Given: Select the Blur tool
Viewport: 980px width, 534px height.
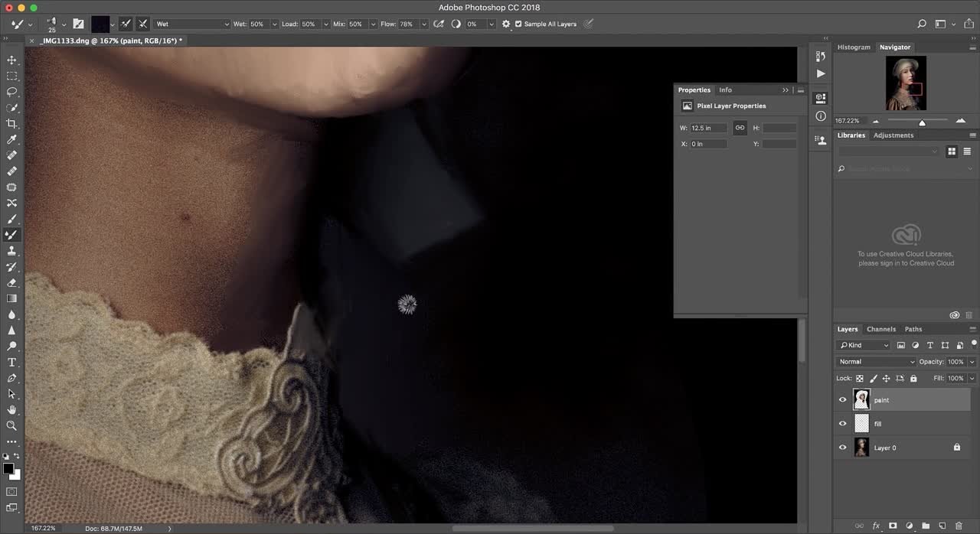Looking at the screenshot, I should 11,314.
